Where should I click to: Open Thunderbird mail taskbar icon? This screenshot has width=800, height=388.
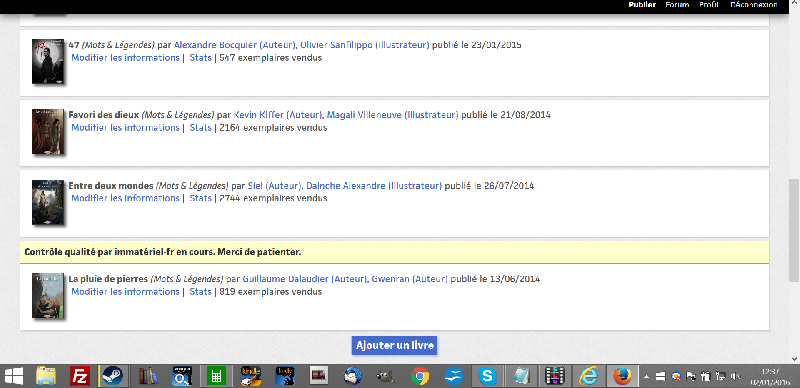[x=353, y=376]
